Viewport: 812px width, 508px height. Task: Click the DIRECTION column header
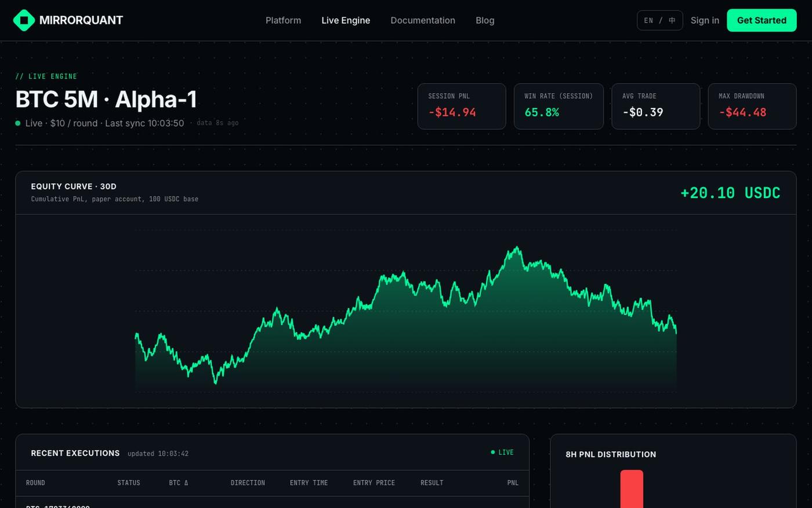[248, 483]
